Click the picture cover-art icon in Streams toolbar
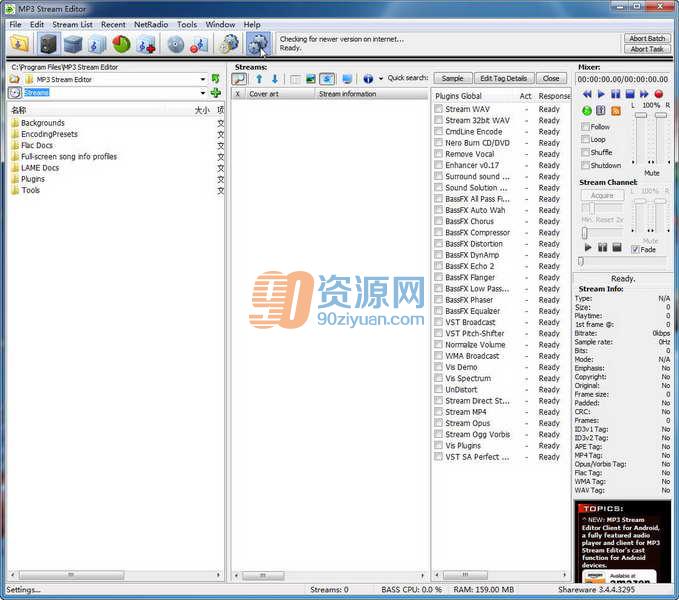The width and height of the screenshot is (679, 600). pos(311,79)
